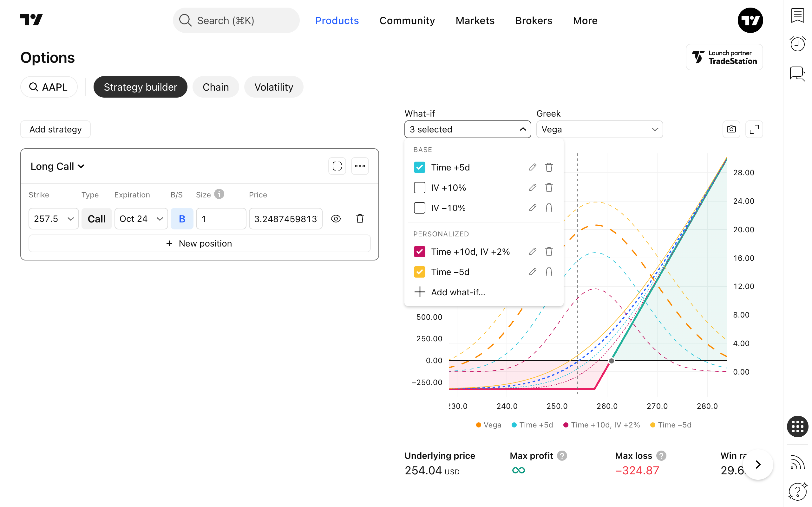This screenshot has width=812, height=507.
Task: Toggle position visibility eye icon
Action: 336,219
